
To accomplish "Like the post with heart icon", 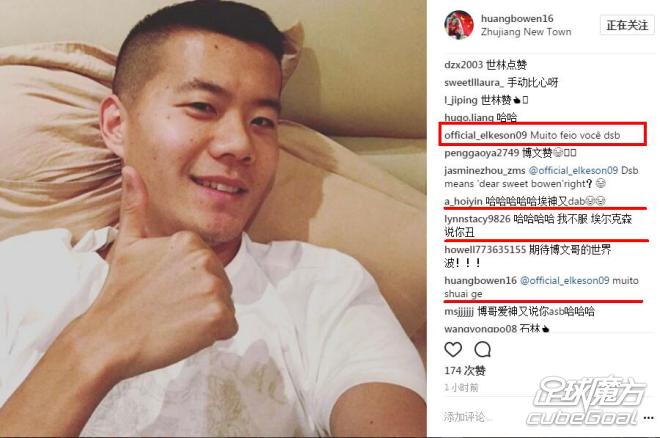I will coord(453,349).
